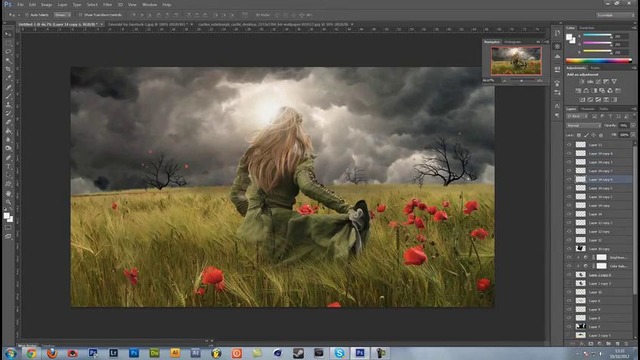Image resolution: width=640 pixels, height=360 pixels.
Task: Open the layer filter Kind dropdown
Action: point(576,117)
